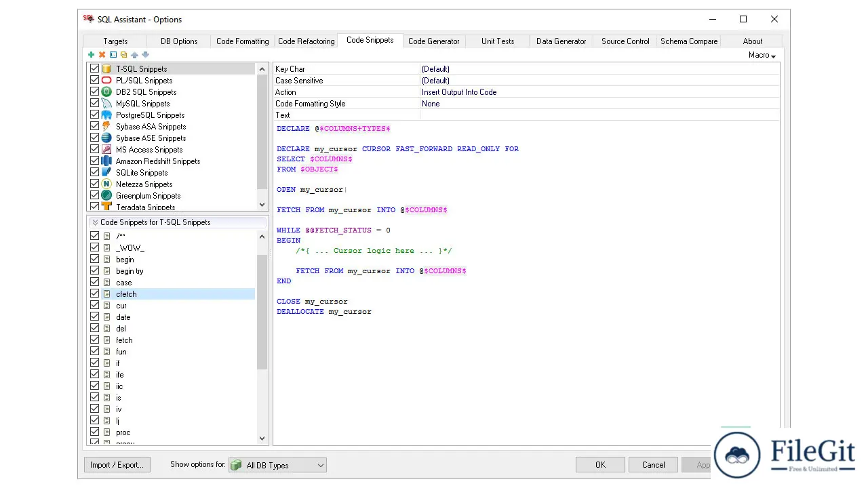Viewport: 868px width, 488px height.
Task: Click the yellow Copy snippet toolbar icon
Action: point(123,55)
